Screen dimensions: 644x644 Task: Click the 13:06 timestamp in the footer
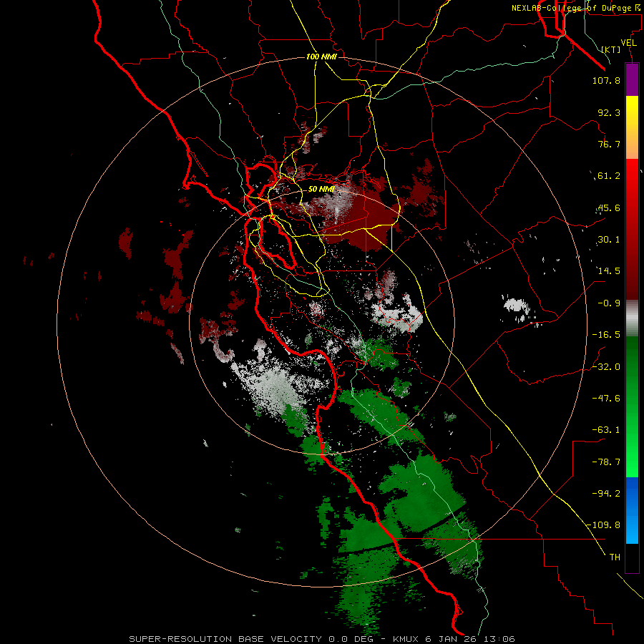click(498, 639)
